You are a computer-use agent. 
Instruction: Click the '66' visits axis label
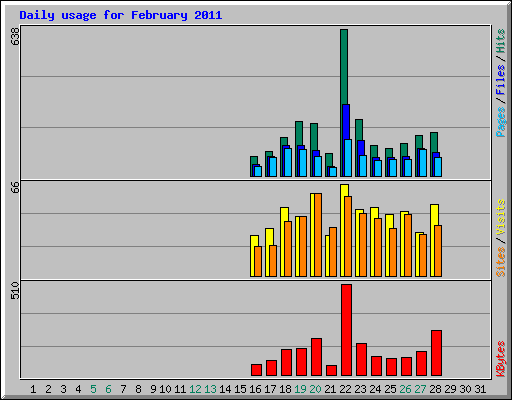15,187
